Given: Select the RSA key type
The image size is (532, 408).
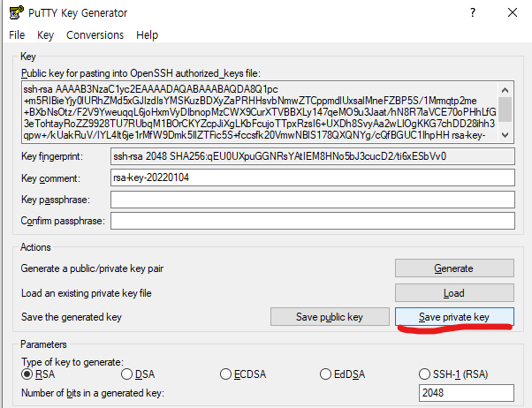Looking at the screenshot, I should [38, 374].
